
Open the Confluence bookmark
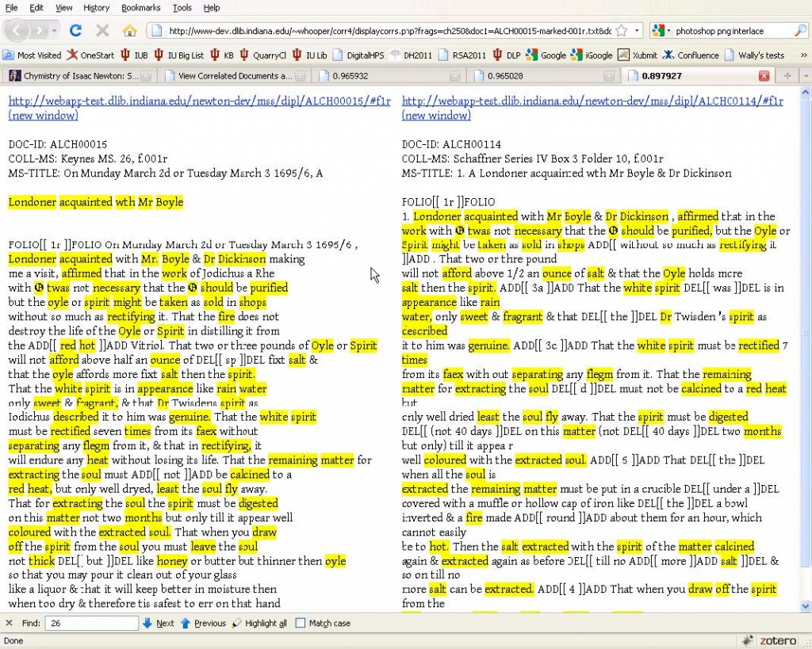691,55
